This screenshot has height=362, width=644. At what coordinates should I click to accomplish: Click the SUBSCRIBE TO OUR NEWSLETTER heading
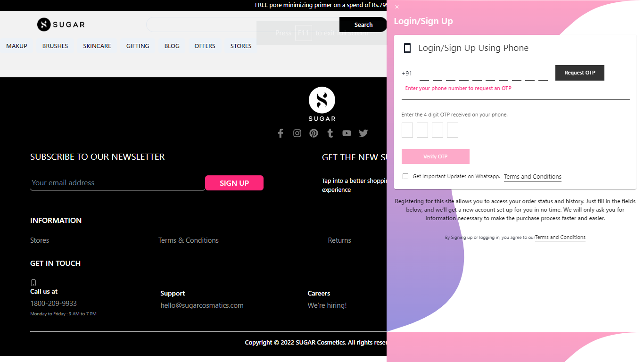click(x=97, y=157)
